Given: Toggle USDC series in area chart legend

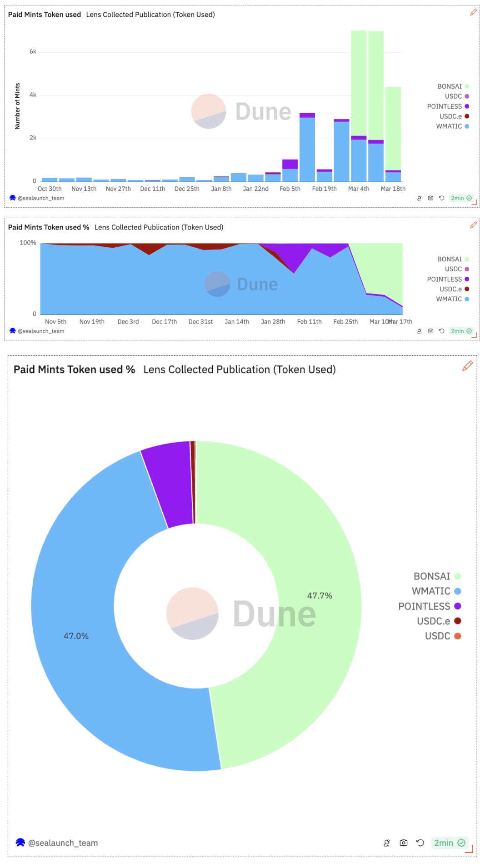Looking at the screenshot, I should [x=457, y=269].
